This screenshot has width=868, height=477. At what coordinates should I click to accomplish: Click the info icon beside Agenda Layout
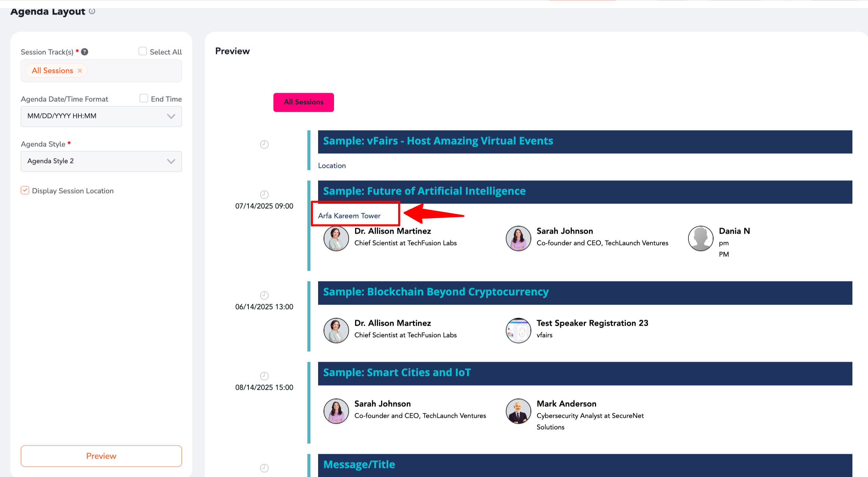click(x=92, y=11)
